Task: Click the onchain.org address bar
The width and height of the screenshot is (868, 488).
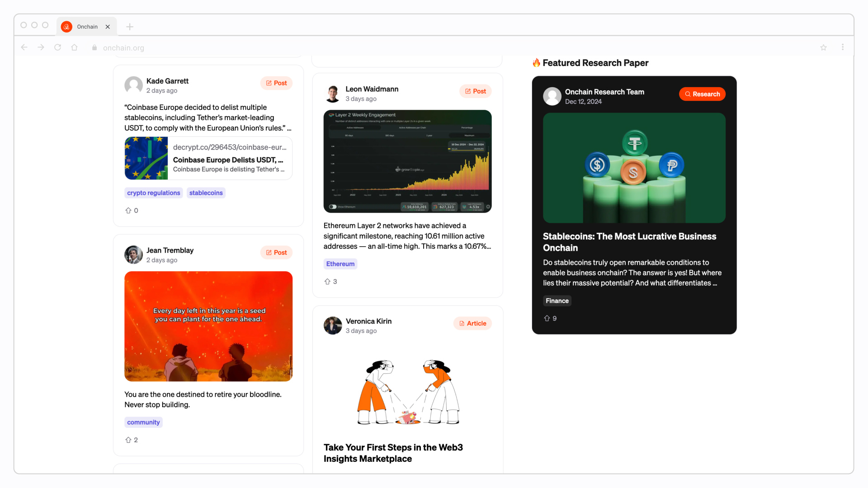Action: pyautogui.click(x=123, y=47)
